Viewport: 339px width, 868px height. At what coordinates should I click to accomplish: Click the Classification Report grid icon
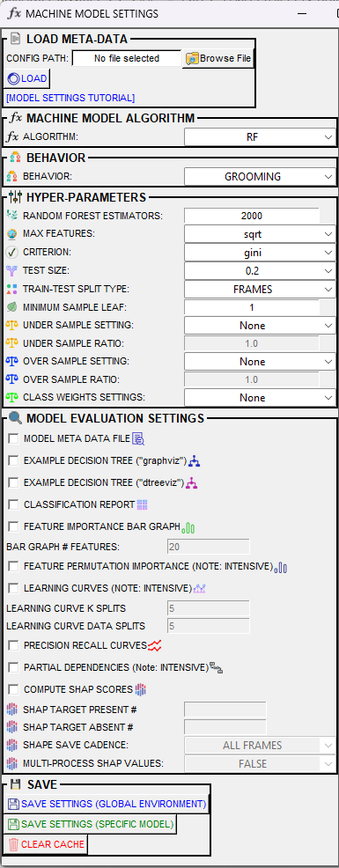point(143,504)
